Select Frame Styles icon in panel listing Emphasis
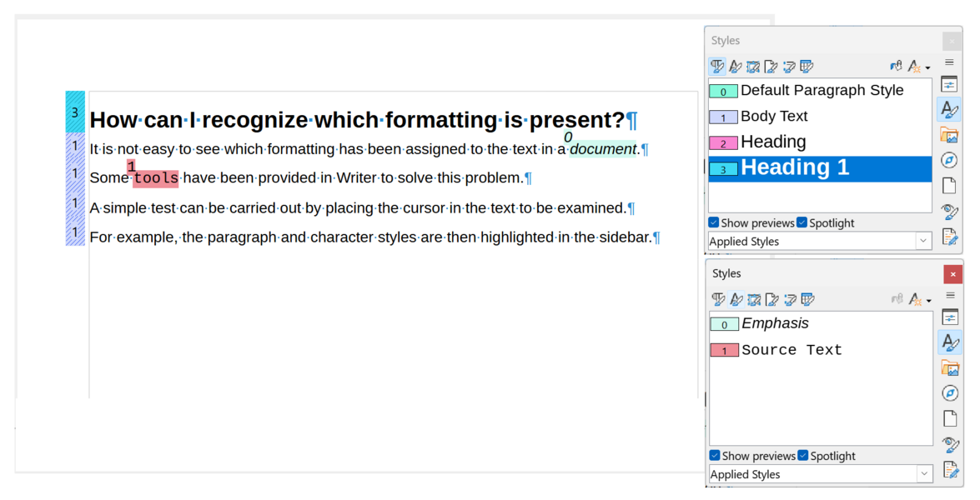 (754, 300)
